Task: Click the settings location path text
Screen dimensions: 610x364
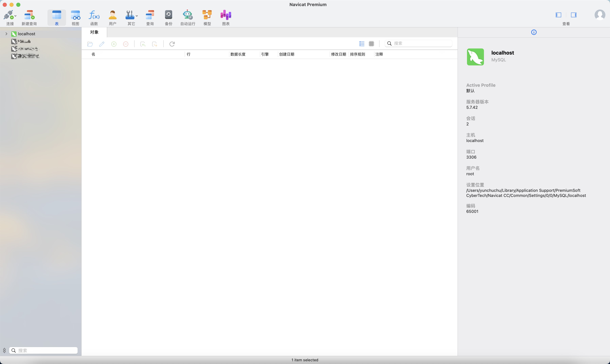Action: tap(526, 193)
